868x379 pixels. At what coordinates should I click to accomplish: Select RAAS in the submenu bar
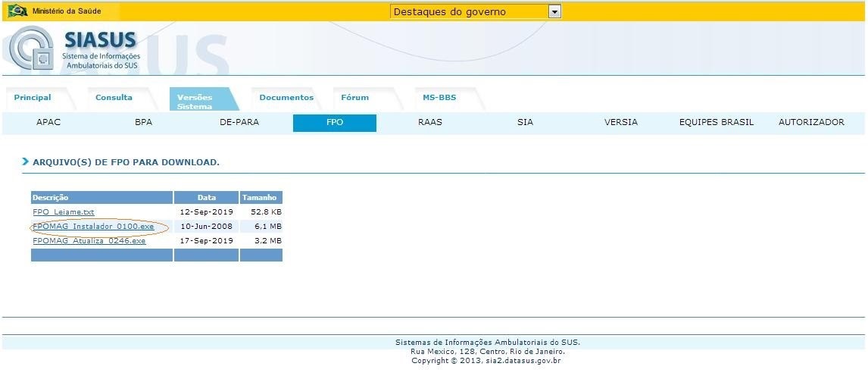(430, 123)
